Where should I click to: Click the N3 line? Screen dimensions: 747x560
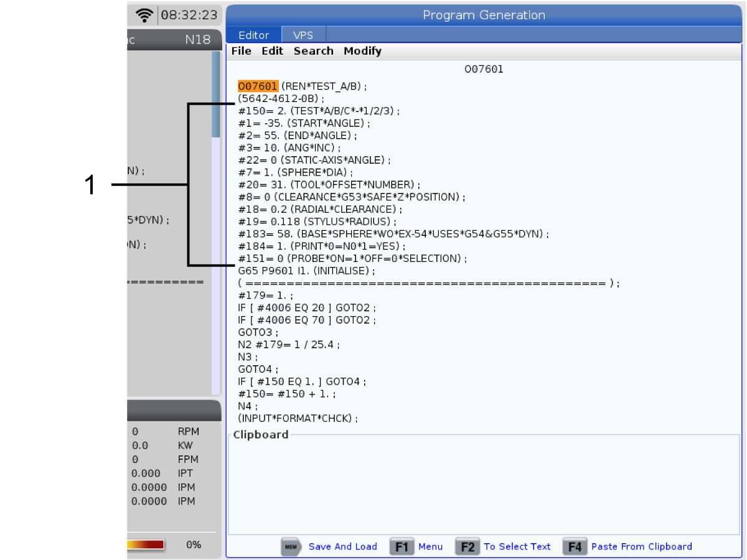click(x=248, y=357)
